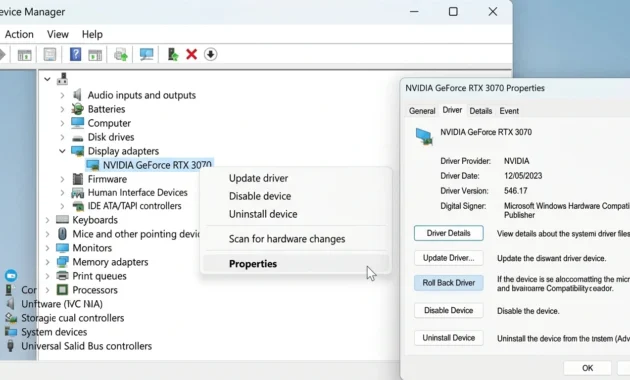The width and height of the screenshot is (630, 380).
Task: Expand the Disk drives category
Action: coord(62,137)
